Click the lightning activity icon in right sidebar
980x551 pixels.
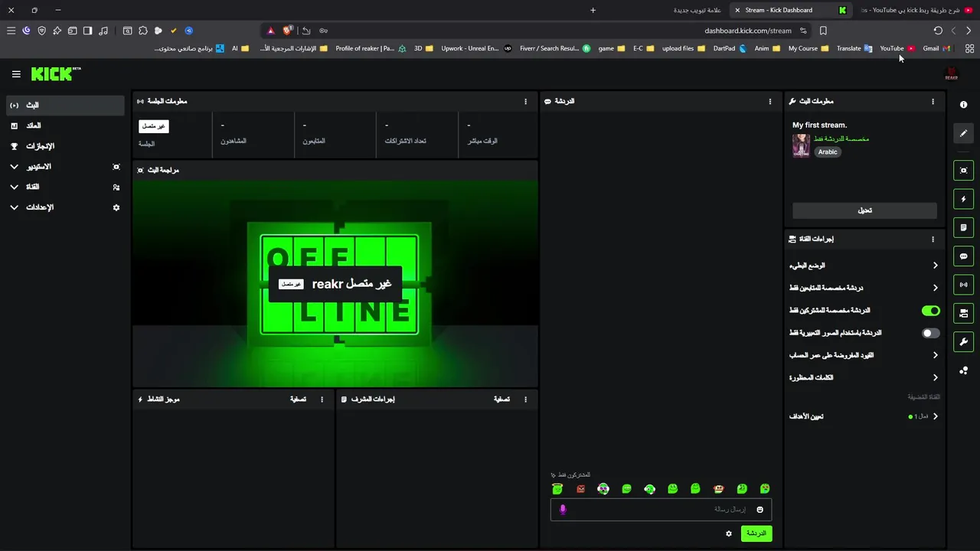point(964,199)
